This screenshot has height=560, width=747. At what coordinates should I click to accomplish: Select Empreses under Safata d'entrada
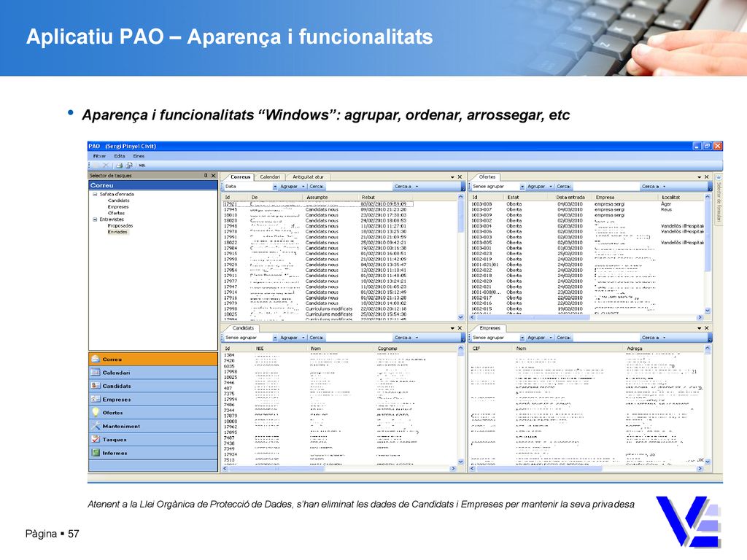pos(118,206)
